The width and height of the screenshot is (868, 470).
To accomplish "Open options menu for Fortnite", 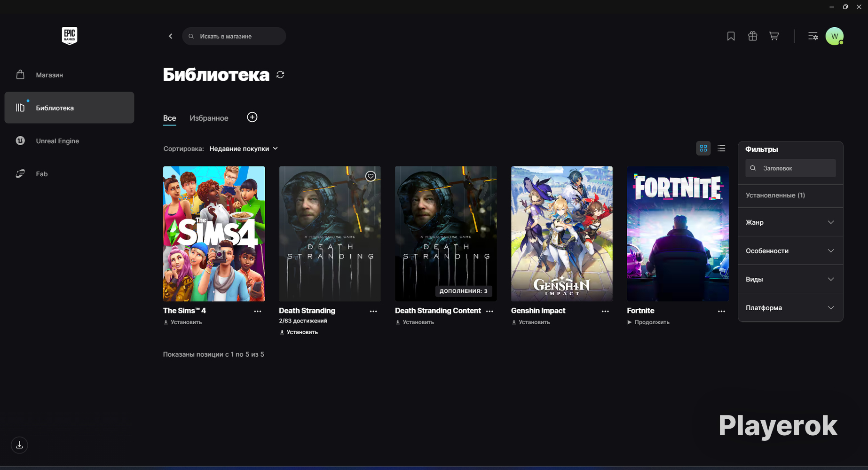I will click(x=721, y=311).
